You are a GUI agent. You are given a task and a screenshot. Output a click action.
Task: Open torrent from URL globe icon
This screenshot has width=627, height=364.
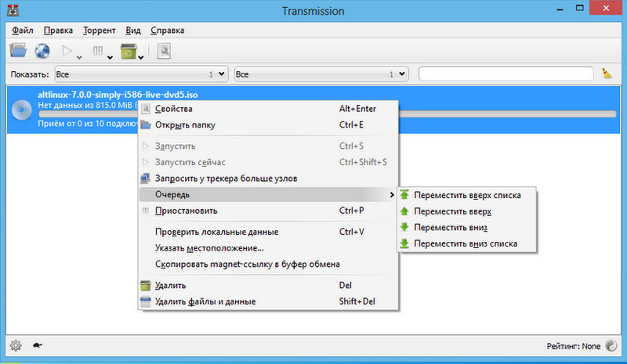[42, 51]
